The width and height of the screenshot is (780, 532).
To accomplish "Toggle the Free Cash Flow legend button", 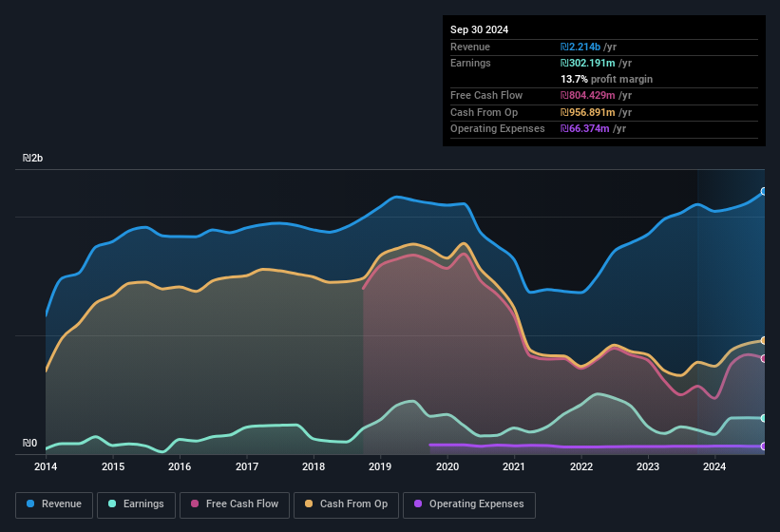I will coord(235,505).
